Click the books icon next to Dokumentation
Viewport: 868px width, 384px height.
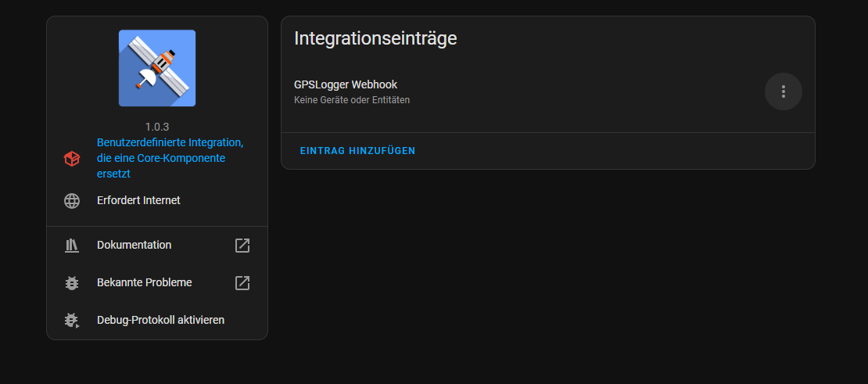point(72,246)
